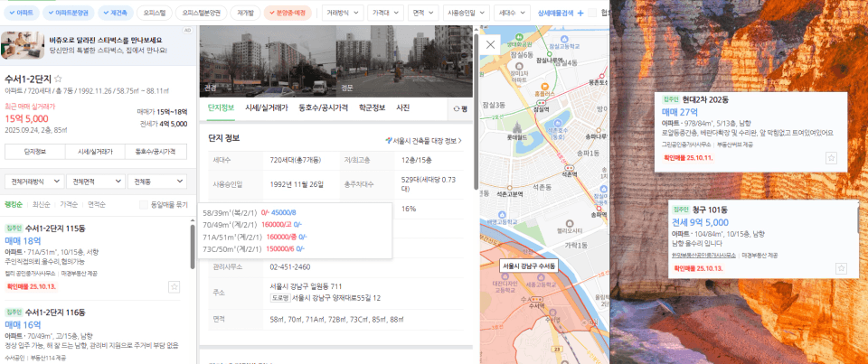Sort listings by 최신순

click(41, 204)
